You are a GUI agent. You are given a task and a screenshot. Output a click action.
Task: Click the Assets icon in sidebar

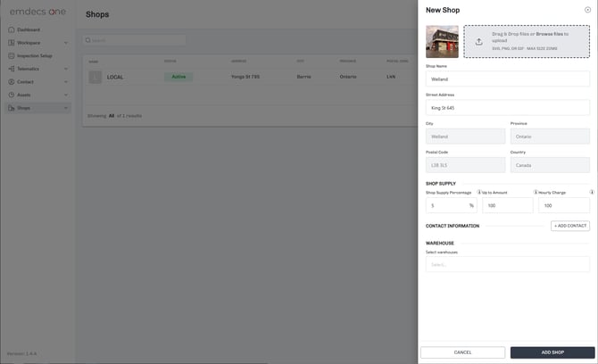pyautogui.click(x=12, y=95)
